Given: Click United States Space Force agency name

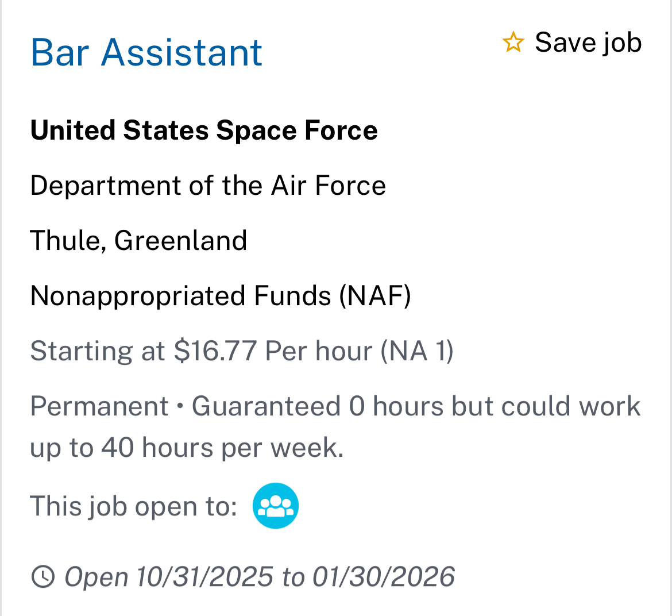Looking at the screenshot, I should pyautogui.click(x=204, y=130).
